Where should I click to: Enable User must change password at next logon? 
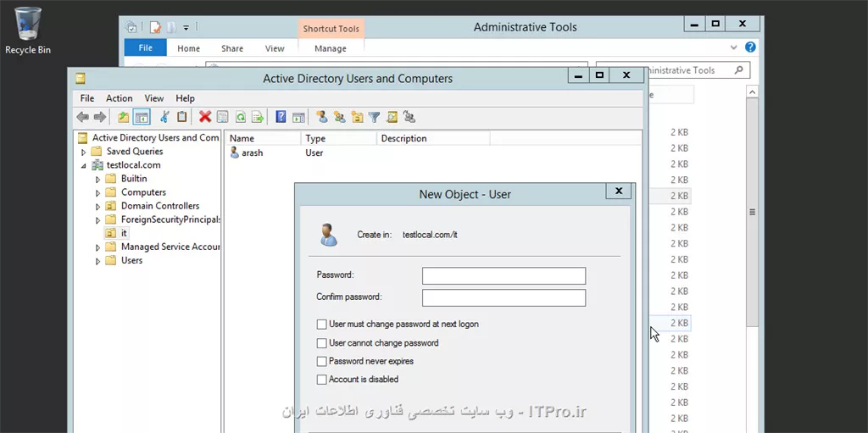(x=321, y=325)
